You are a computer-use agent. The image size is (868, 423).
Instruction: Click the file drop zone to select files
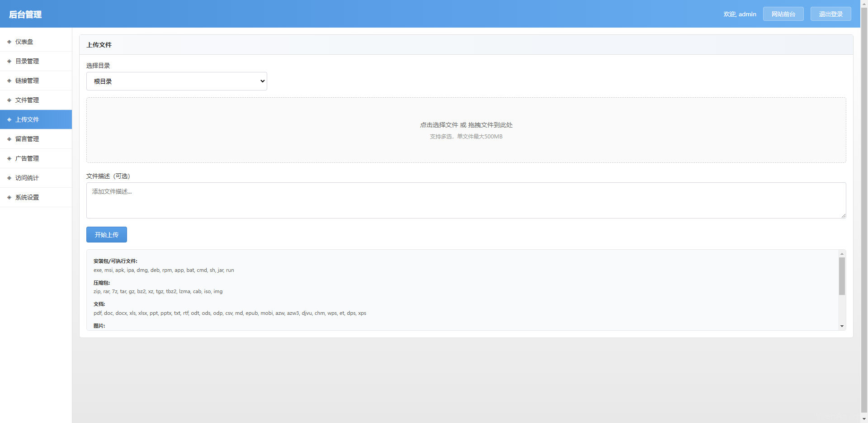click(466, 130)
